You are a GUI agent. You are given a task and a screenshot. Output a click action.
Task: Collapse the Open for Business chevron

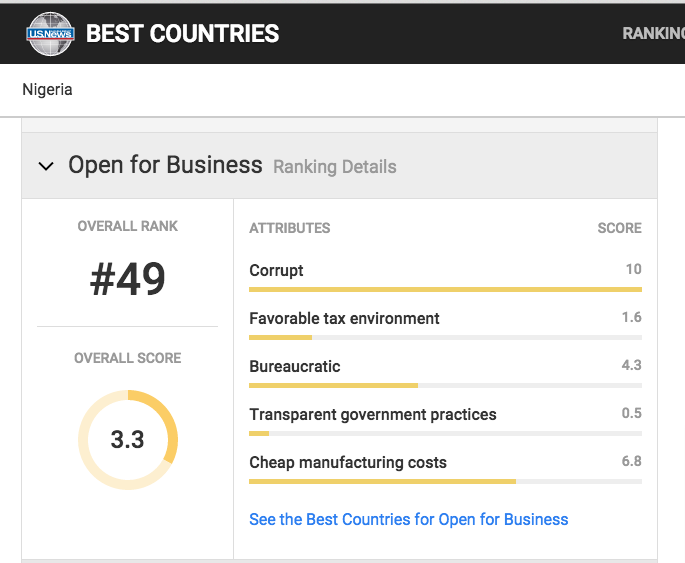pos(46,166)
